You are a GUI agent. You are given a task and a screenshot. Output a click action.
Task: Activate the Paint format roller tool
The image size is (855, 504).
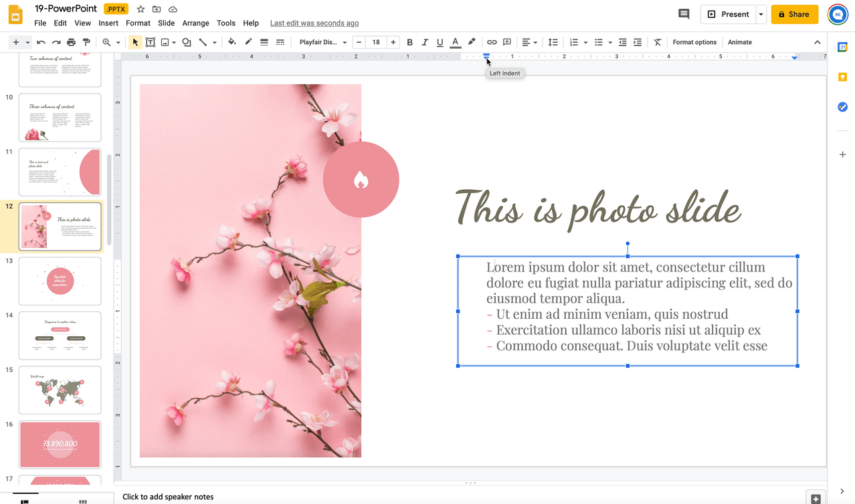pyautogui.click(x=86, y=42)
